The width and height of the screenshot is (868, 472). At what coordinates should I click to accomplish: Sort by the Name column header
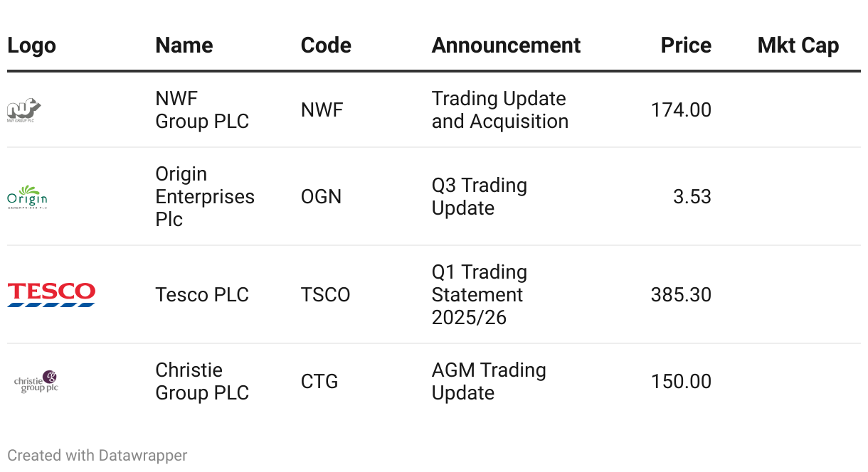pyautogui.click(x=184, y=45)
